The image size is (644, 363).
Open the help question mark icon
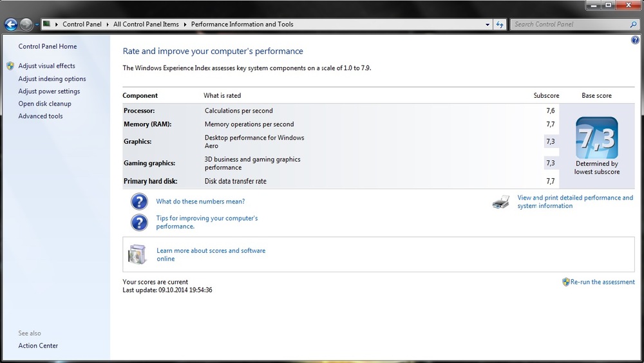pos(635,40)
